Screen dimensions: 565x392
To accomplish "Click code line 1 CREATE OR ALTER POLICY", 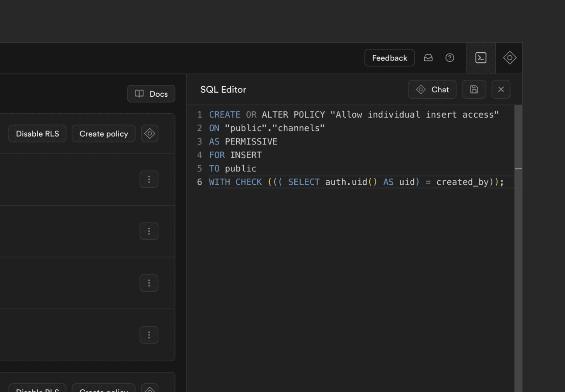I will tap(354, 115).
